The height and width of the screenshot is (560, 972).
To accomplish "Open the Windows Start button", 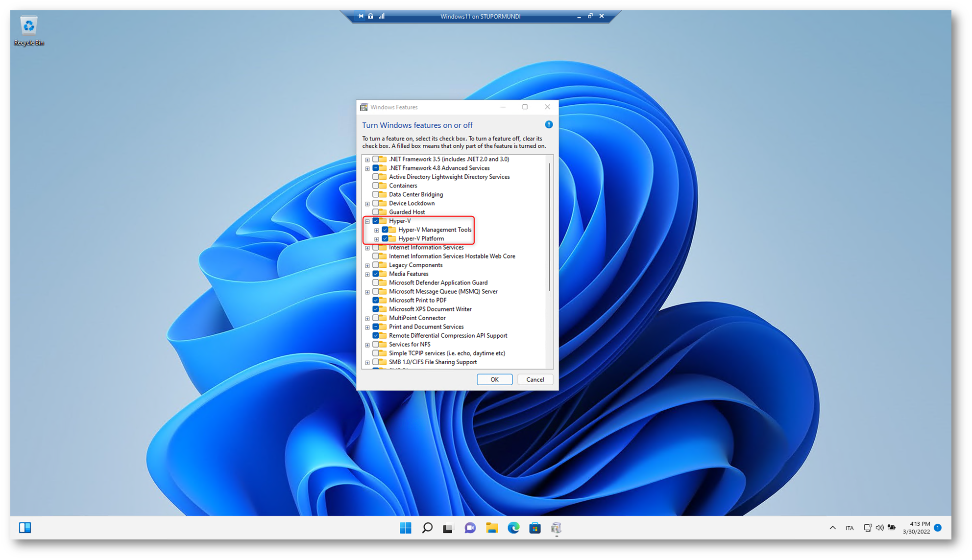I will (x=405, y=528).
